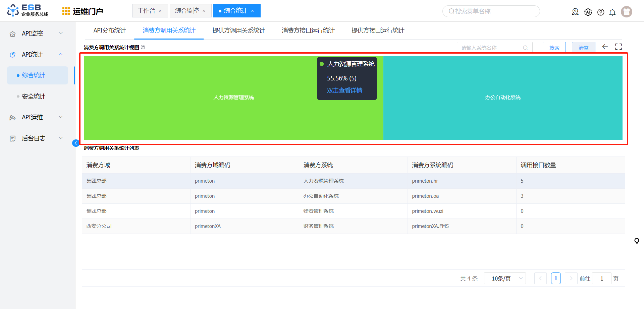Open the 10条/页 page size dropdown
The image size is (644, 309).
[505, 279]
